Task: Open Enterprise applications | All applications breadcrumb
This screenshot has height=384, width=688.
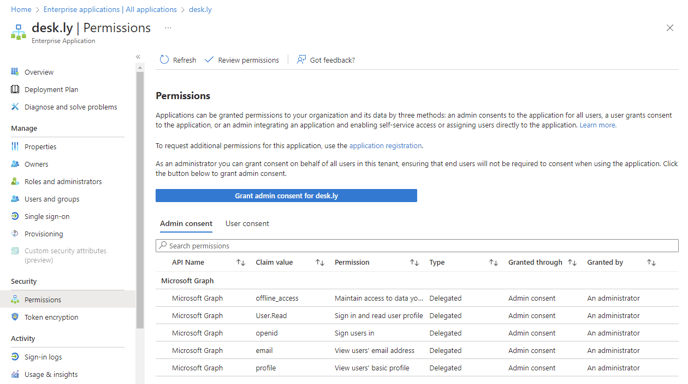Action: click(x=110, y=9)
